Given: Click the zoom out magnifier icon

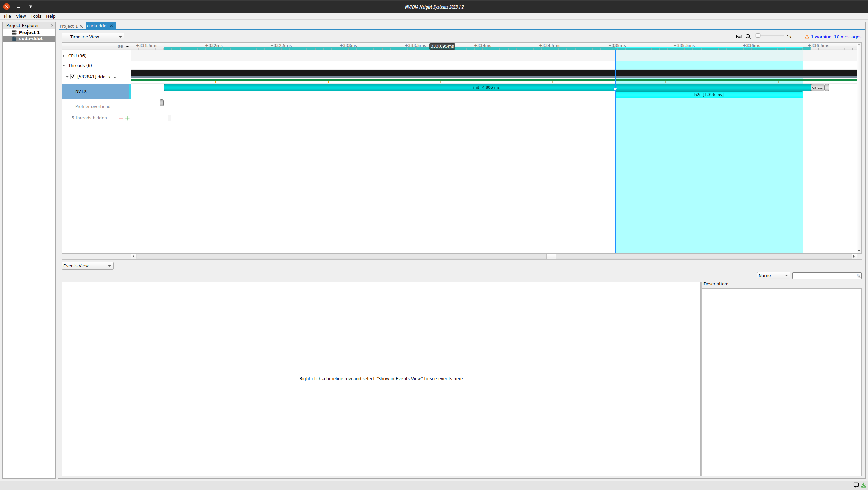Looking at the screenshot, I should [x=748, y=37].
